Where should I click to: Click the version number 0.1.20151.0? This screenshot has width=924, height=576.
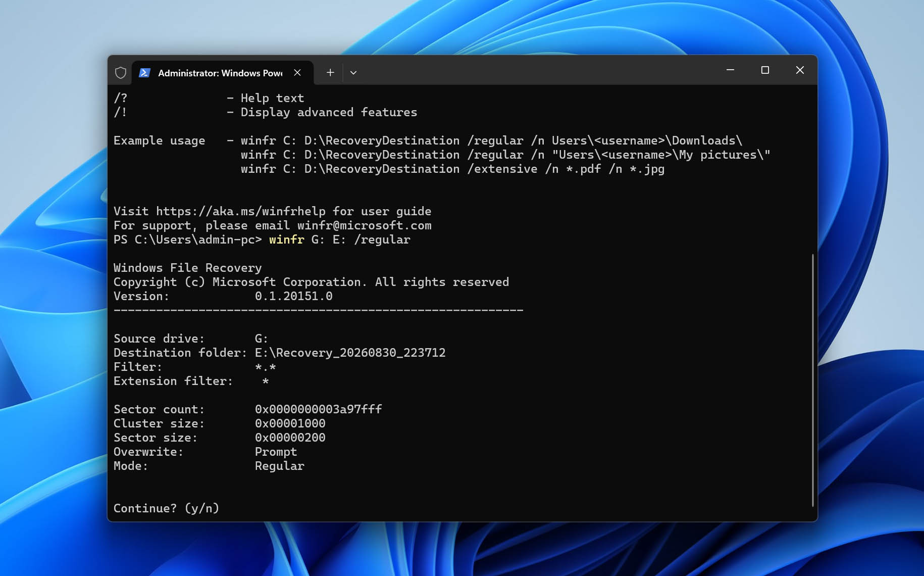pos(294,296)
